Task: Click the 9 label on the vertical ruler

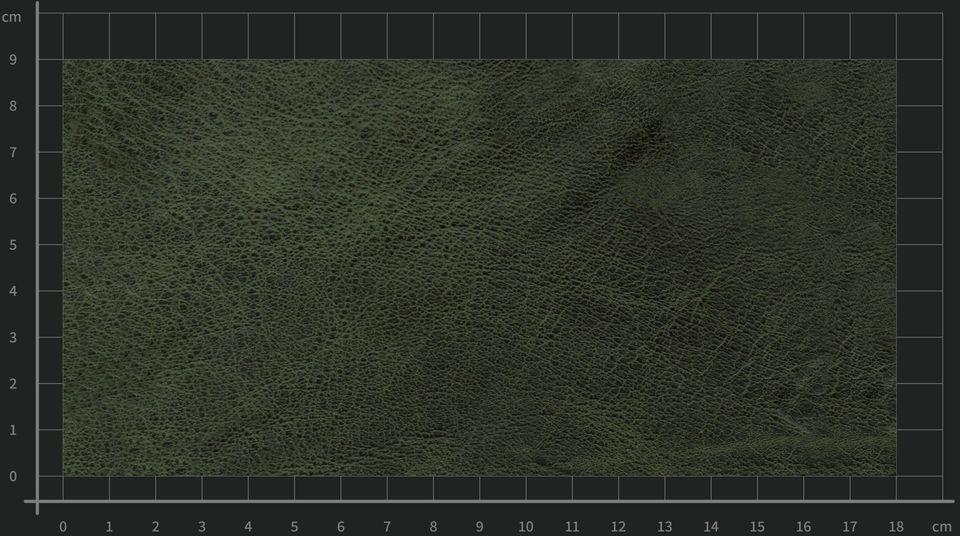Action: pos(13,60)
